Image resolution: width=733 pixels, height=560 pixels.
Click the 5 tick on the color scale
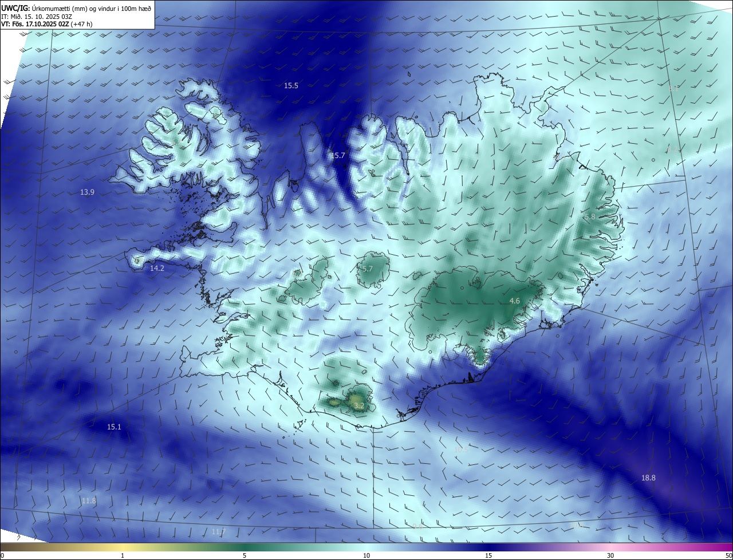[245, 555]
